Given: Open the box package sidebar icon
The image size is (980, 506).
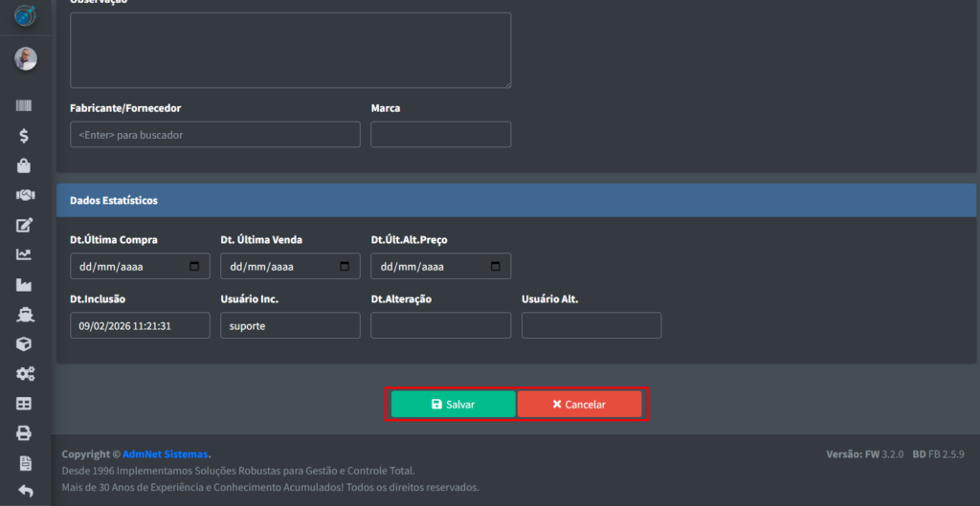Looking at the screenshot, I should (25, 343).
